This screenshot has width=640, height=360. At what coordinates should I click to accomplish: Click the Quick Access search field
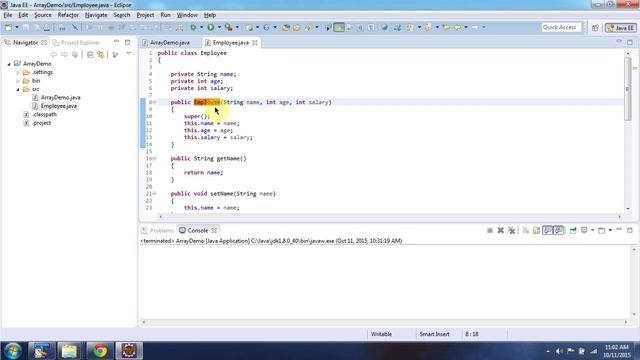pos(561,27)
